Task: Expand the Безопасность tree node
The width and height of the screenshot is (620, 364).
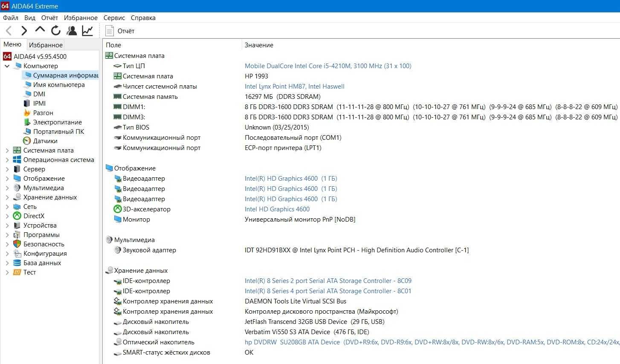Action: [x=7, y=244]
